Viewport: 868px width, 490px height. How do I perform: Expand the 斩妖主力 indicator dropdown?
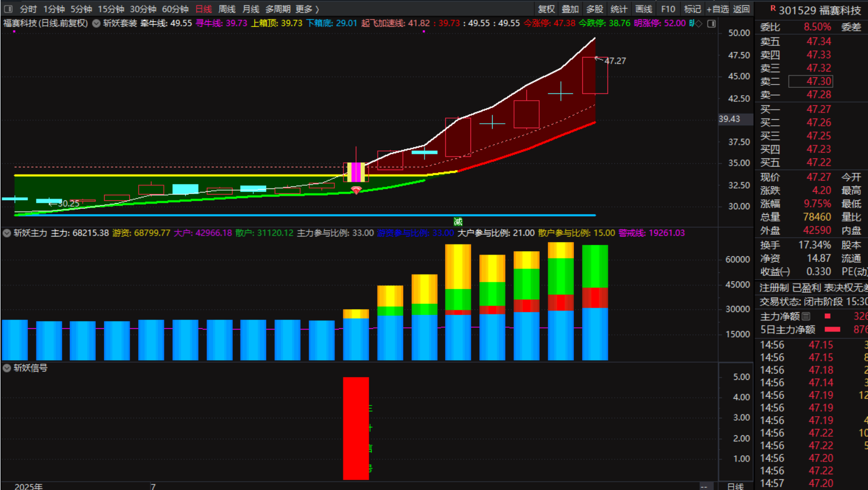click(x=7, y=233)
